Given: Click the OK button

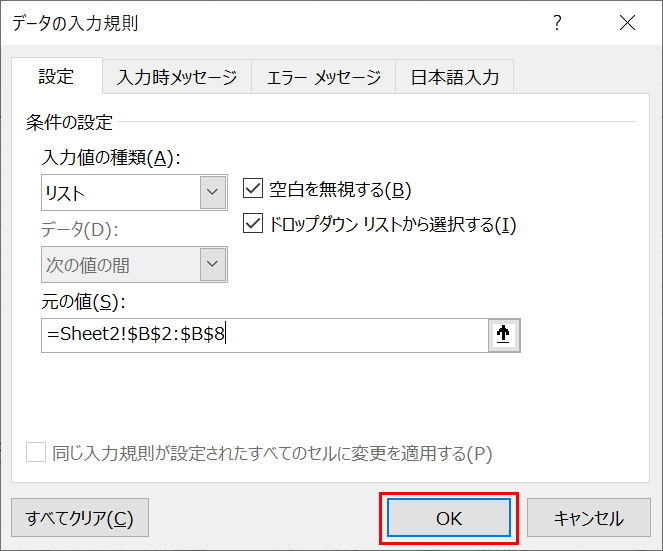Looking at the screenshot, I should [449, 518].
